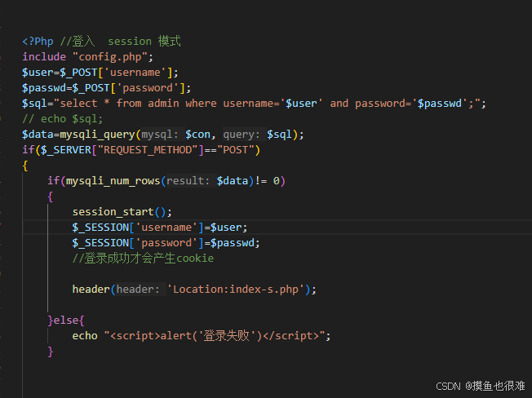Click the "header:" parameter hint

[138, 290]
